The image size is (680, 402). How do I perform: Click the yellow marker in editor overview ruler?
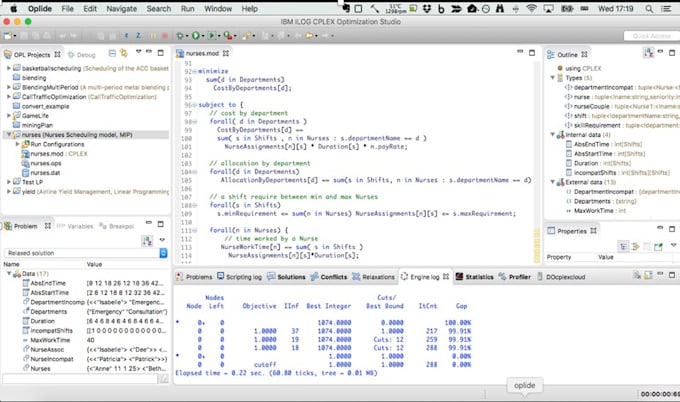point(537,245)
